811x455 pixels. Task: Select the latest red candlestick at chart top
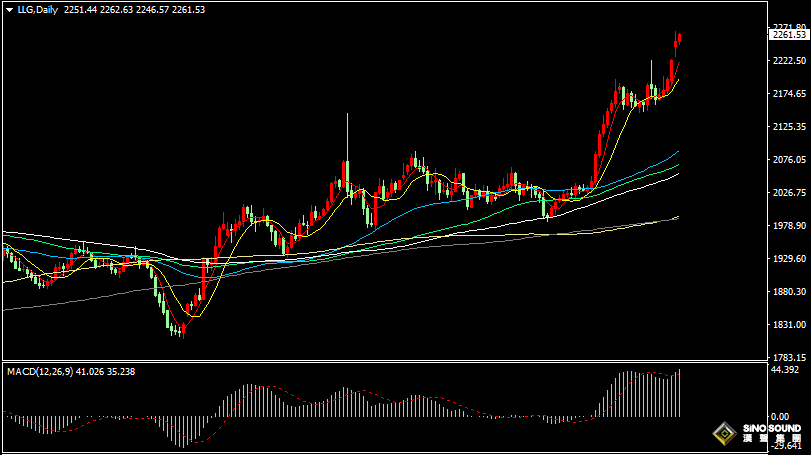(x=679, y=39)
